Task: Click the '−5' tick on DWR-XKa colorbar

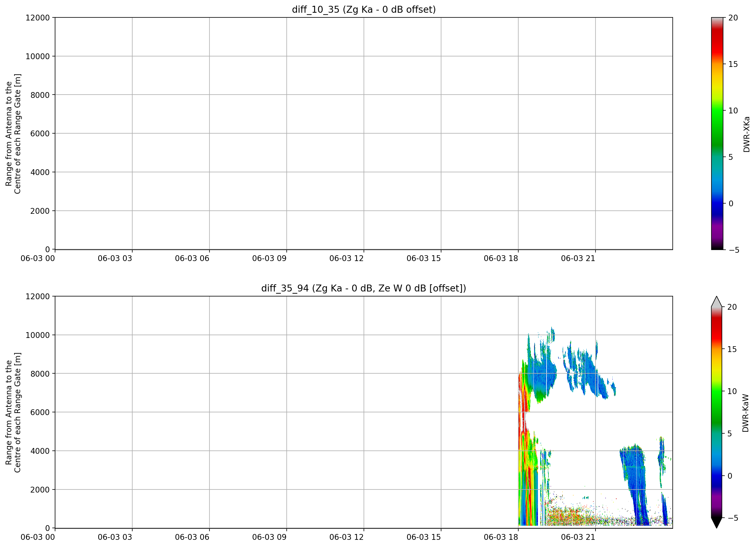Action: coord(734,250)
